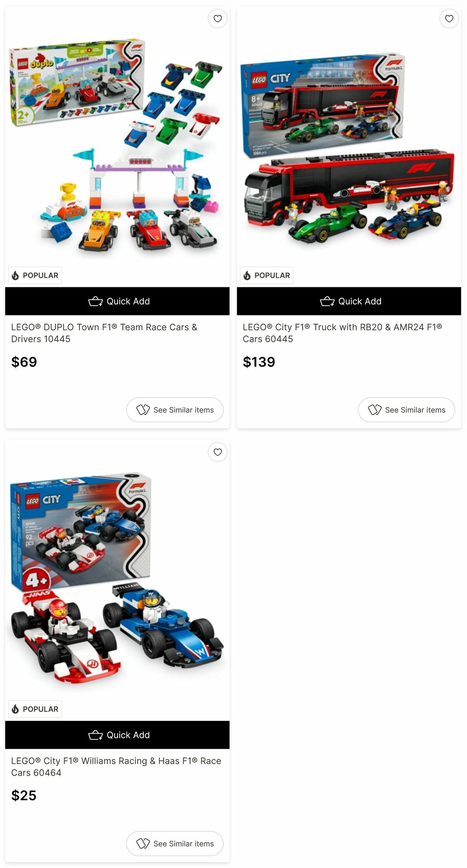Open LEGO City F1 Truck RB20 AMR24 title

pos(342,333)
